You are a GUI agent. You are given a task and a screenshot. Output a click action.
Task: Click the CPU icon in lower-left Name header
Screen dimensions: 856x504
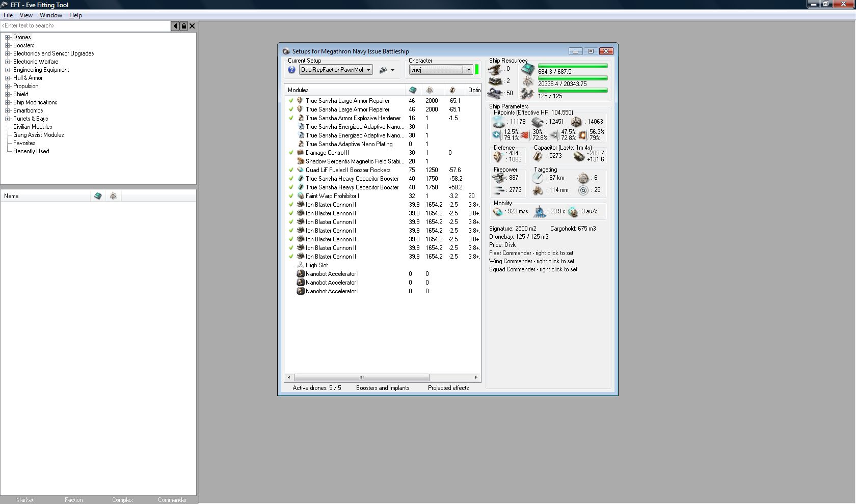98,196
